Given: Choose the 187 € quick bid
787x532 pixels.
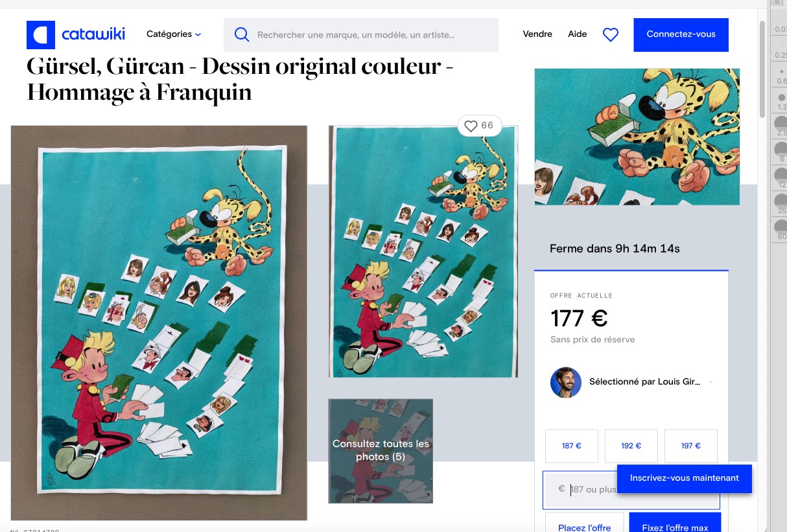Looking at the screenshot, I should (572, 446).
